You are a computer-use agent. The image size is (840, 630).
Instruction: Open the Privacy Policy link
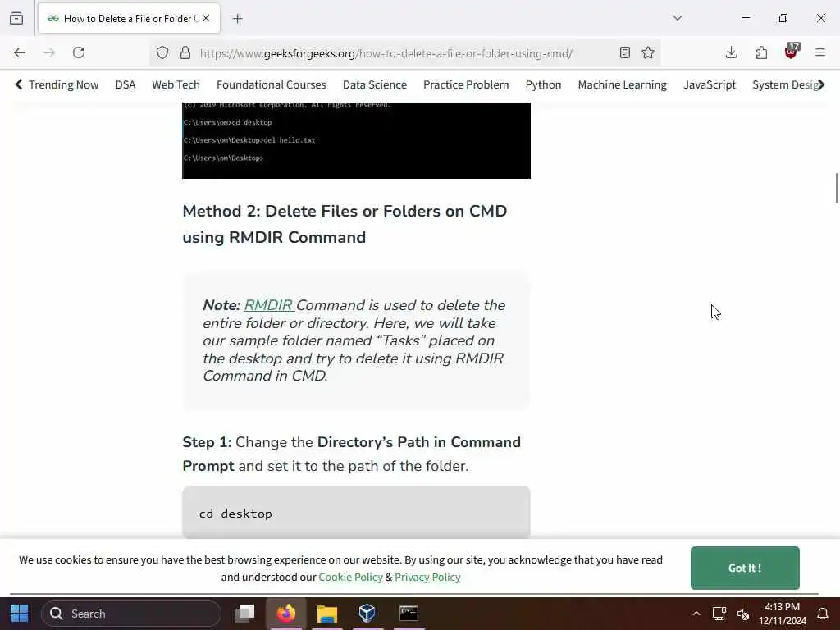coord(427,577)
